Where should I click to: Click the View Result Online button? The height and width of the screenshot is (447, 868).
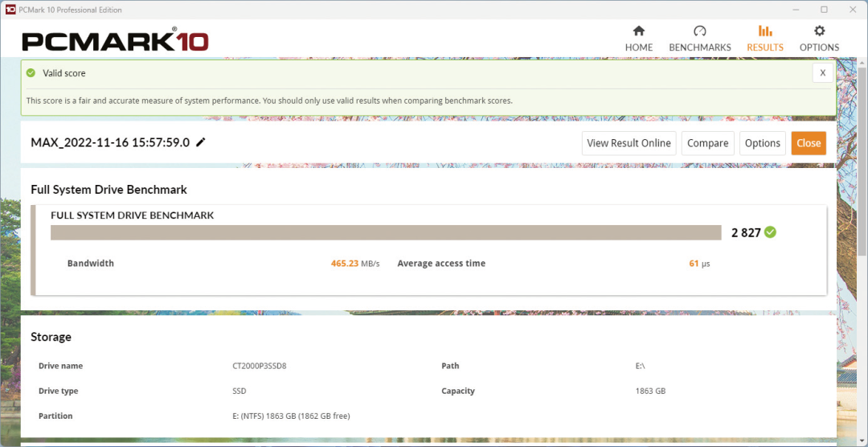[628, 143]
